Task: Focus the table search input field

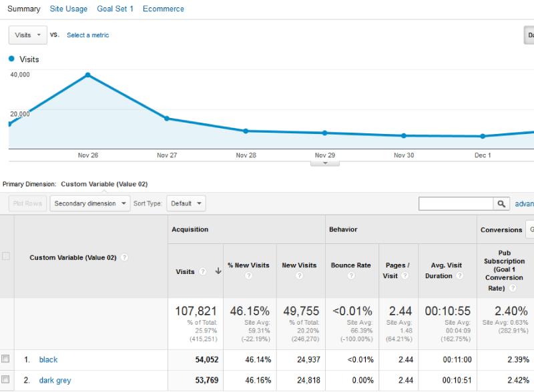Action: click(x=456, y=203)
